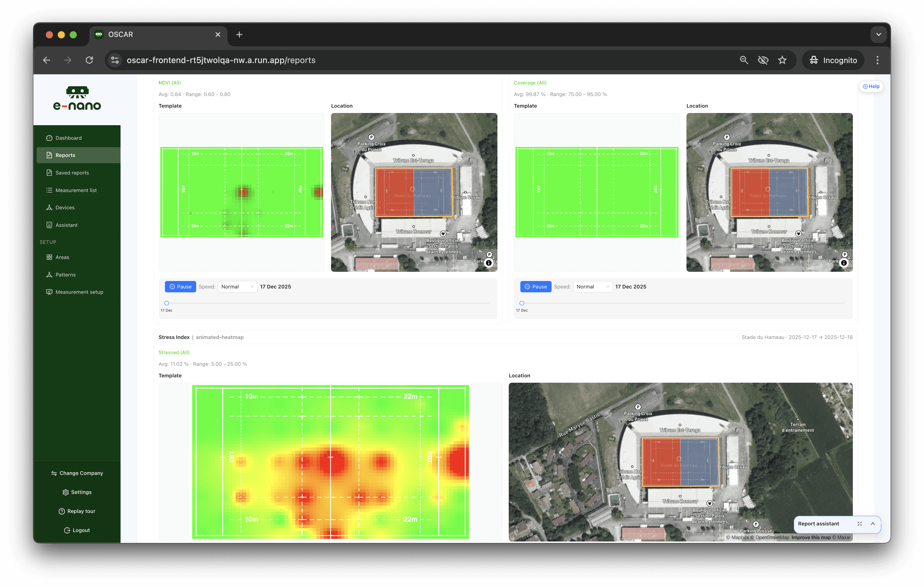Click the Dashboard gauge icon in sidebar
The width and height of the screenshot is (924, 587).
[49, 138]
